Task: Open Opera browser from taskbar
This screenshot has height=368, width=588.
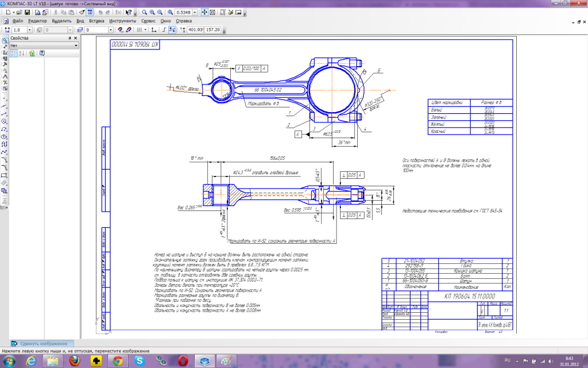Action: click(183, 361)
